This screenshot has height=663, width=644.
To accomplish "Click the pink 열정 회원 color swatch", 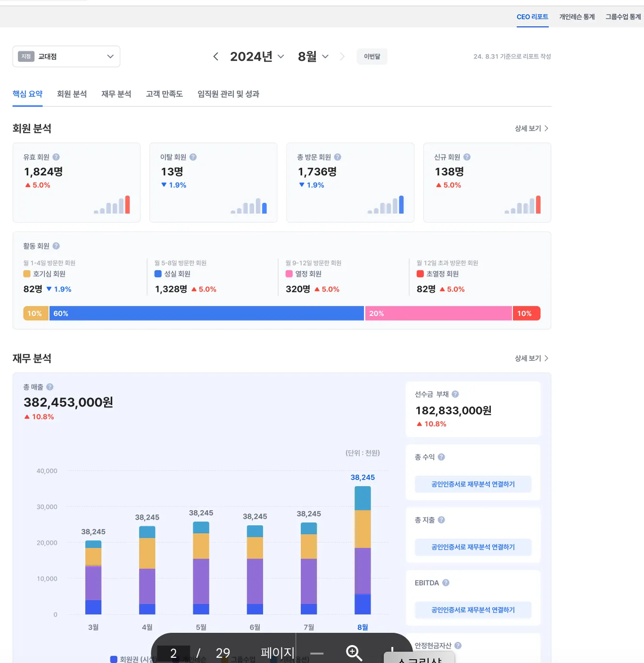I will (x=289, y=274).
